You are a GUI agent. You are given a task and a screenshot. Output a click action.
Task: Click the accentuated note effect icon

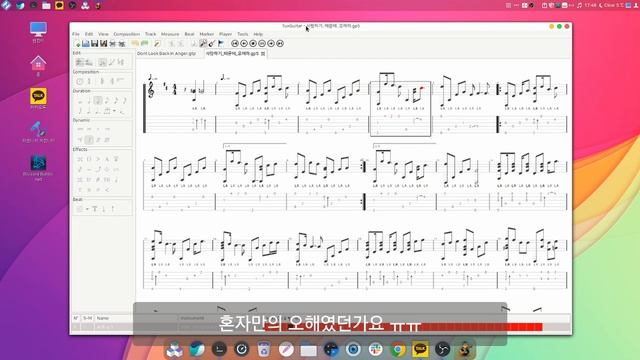(98, 159)
